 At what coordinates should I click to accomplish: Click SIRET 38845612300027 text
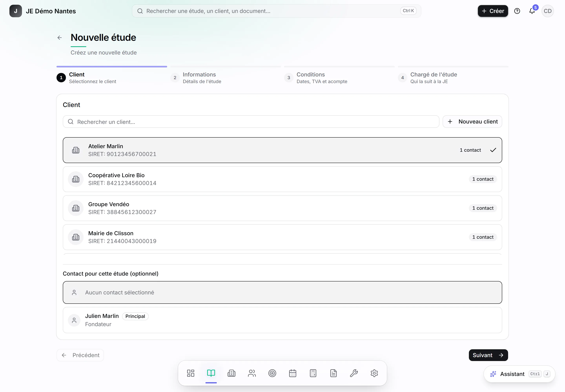(122, 212)
